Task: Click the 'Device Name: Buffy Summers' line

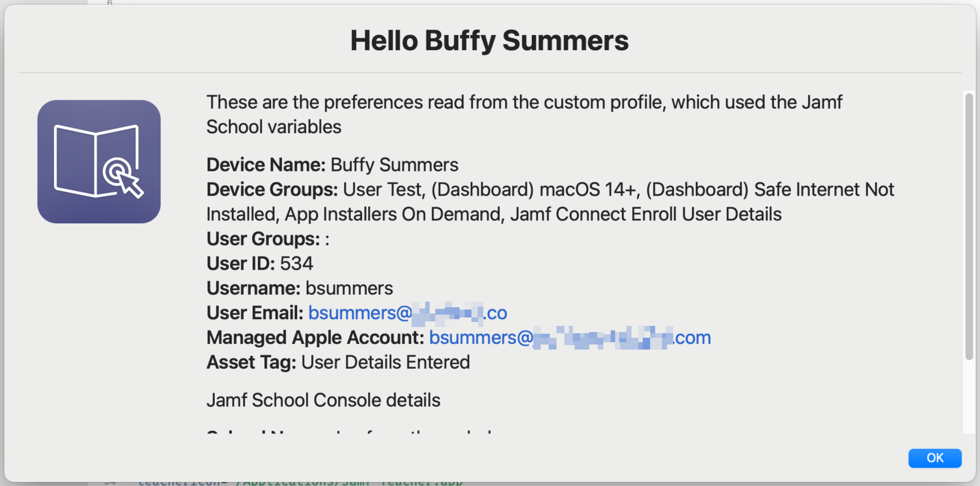Action: click(332, 165)
